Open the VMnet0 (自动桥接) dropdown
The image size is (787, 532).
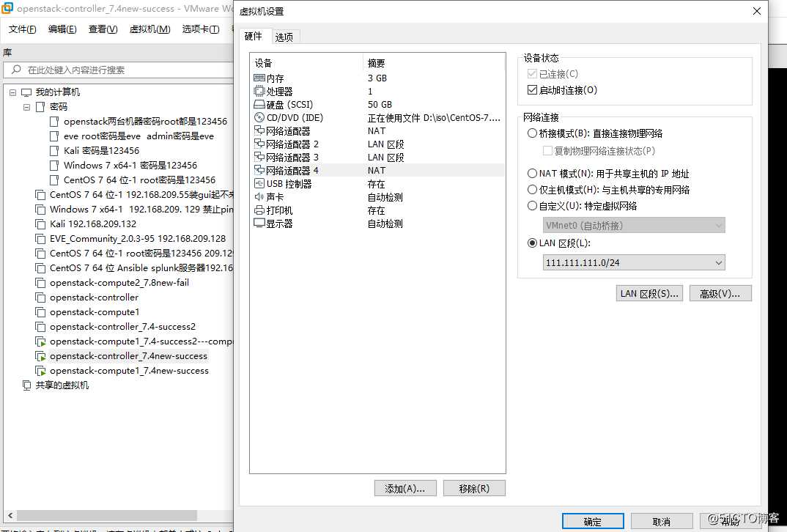pyautogui.click(x=633, y=226)
